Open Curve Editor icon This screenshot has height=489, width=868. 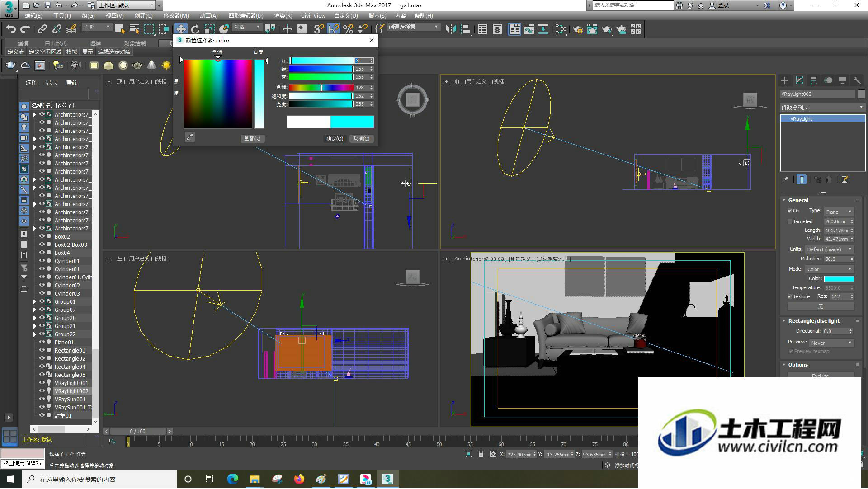coord(529,29)
